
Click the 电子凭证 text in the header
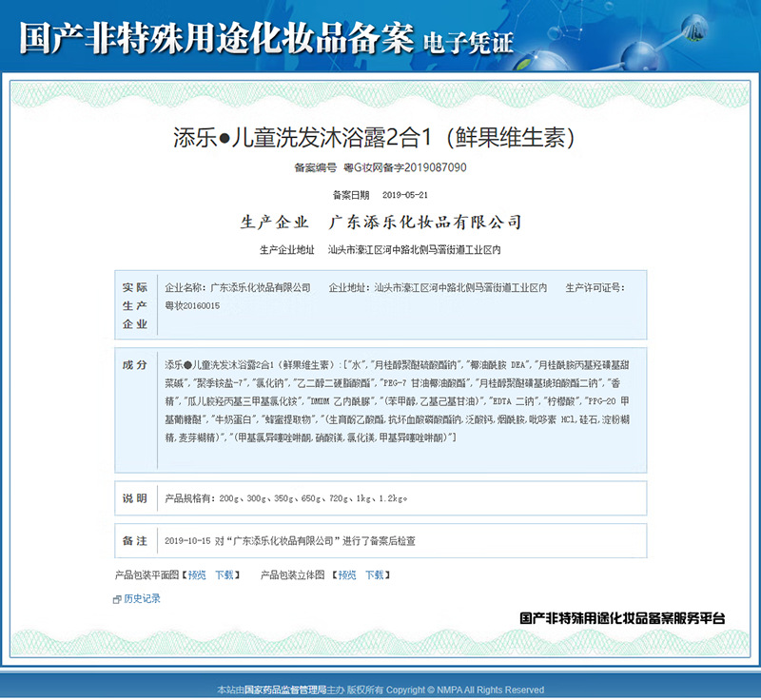click(468, 42)
